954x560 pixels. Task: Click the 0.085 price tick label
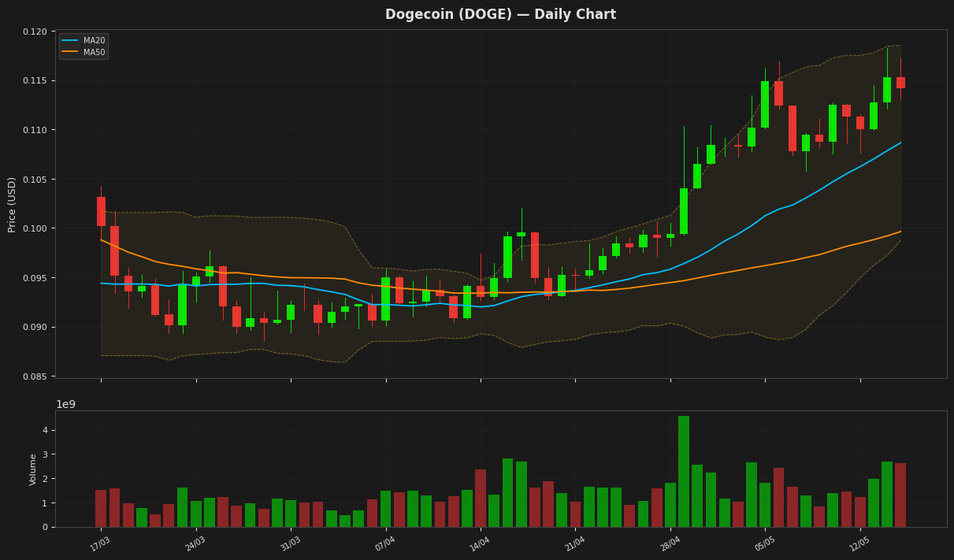point(35,376)
